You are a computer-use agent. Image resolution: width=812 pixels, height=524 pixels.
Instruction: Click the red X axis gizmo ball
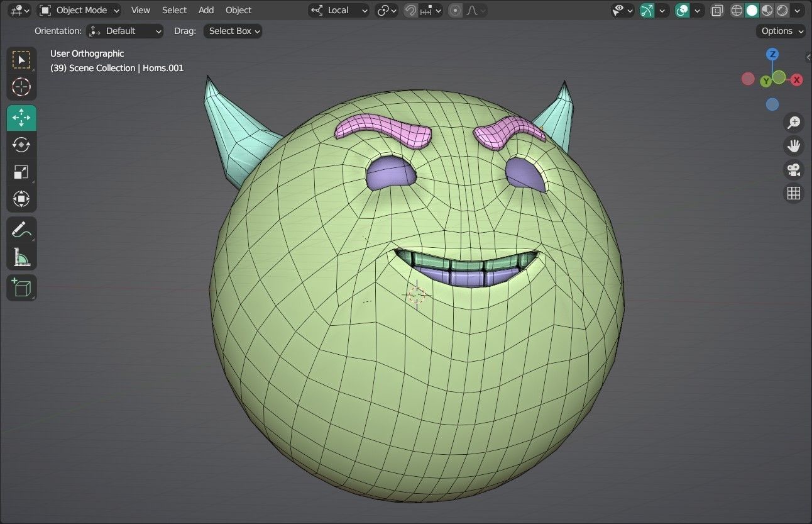click(796, 80)
